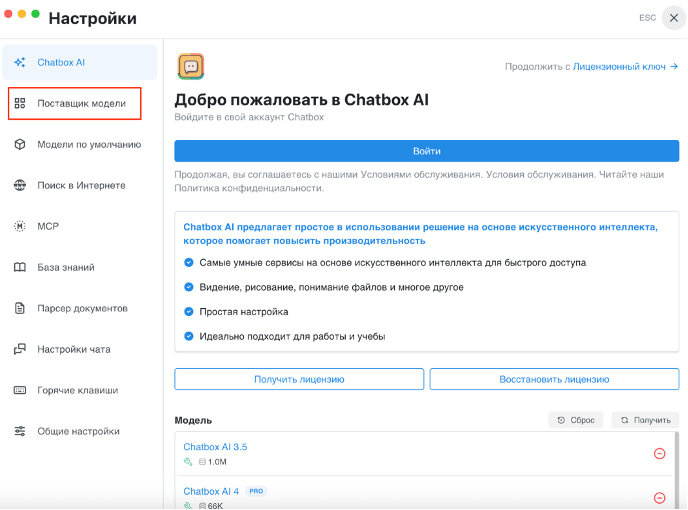This screenshot has width=688, height=510.
Task: Click Получить лицензию button
Action: coord(299,379)
